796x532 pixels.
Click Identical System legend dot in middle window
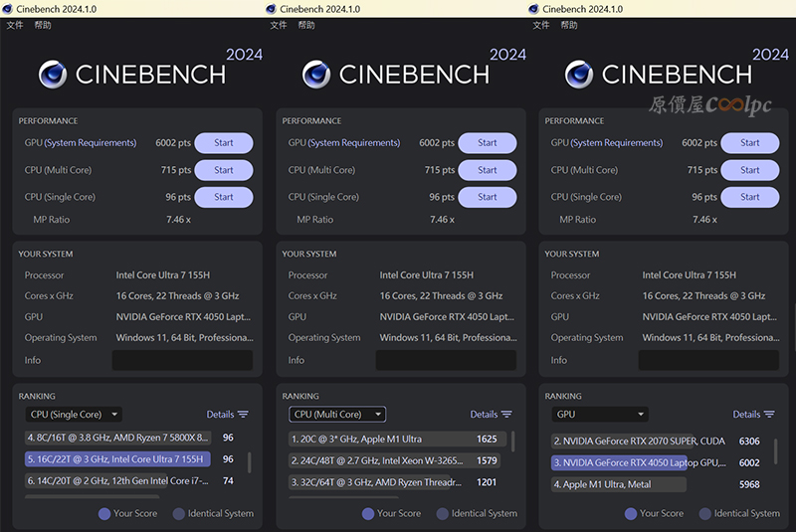coord(443,514)
